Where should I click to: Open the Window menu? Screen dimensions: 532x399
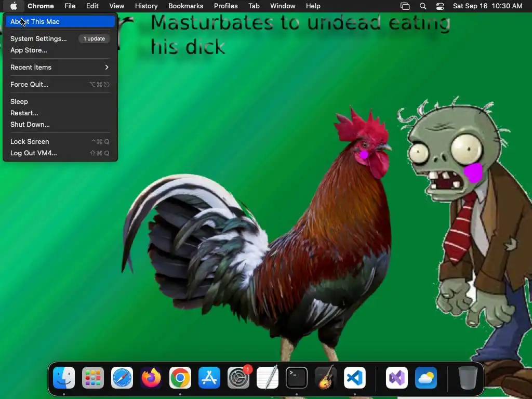tap(283, 6)
